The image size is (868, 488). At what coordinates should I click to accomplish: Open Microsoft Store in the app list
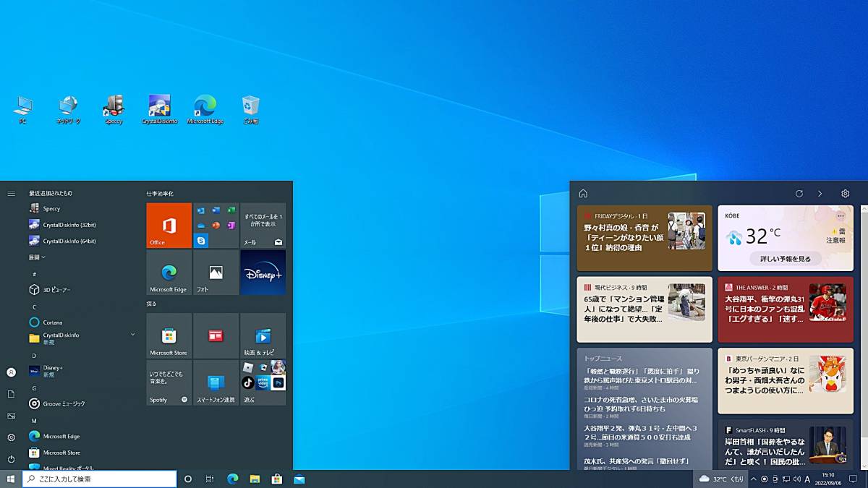[x=83, y=453]
